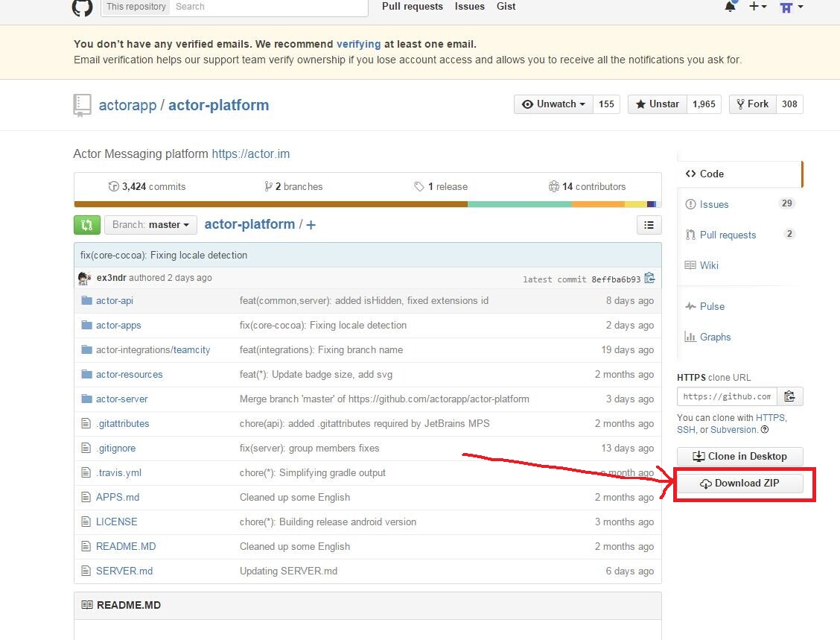This screenshot has width=840, height=640.
Task: Click the LICENSE file icon
Action: click(86, 522)
